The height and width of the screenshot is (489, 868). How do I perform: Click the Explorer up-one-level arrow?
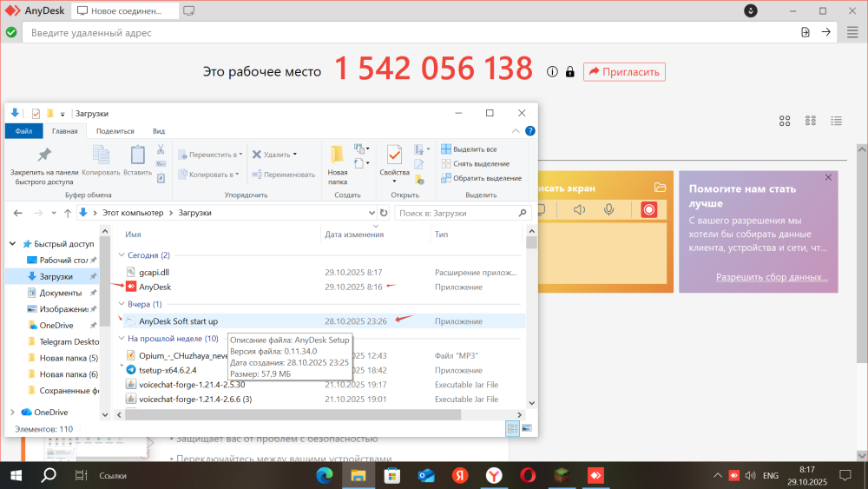[68, 213]
